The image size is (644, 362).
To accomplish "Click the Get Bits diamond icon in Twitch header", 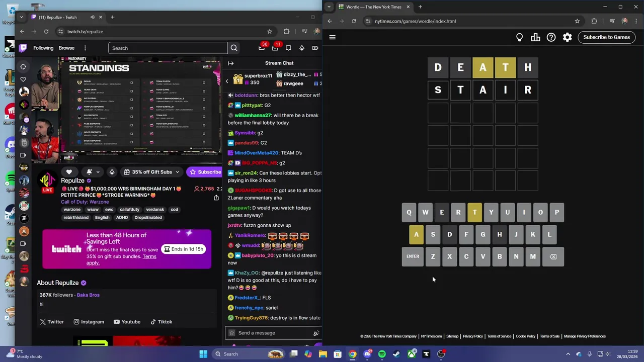I will tap(302, 48).
